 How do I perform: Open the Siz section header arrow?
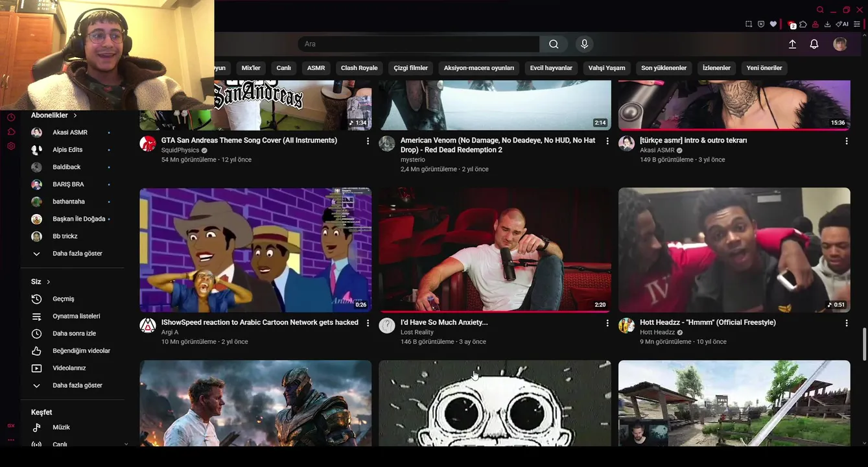click(x=49, y=281)
